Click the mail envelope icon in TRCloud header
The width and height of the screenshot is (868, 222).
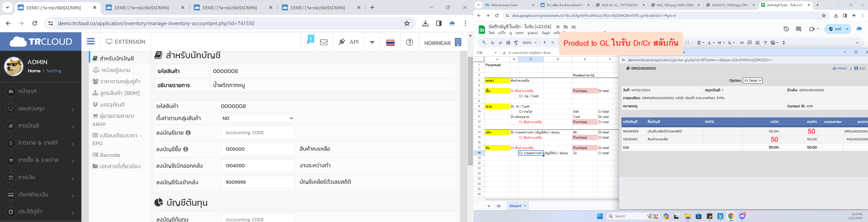[324, 42]
